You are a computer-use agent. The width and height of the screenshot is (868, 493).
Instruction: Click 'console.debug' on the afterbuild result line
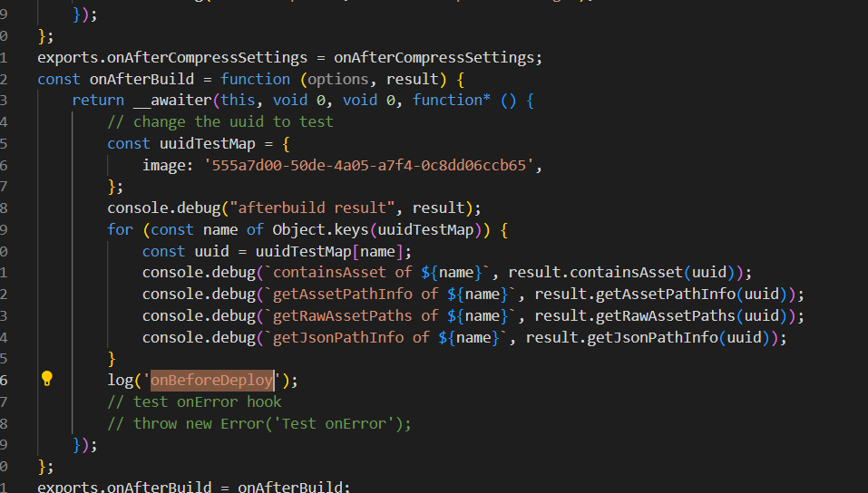(x=164, y=208)
